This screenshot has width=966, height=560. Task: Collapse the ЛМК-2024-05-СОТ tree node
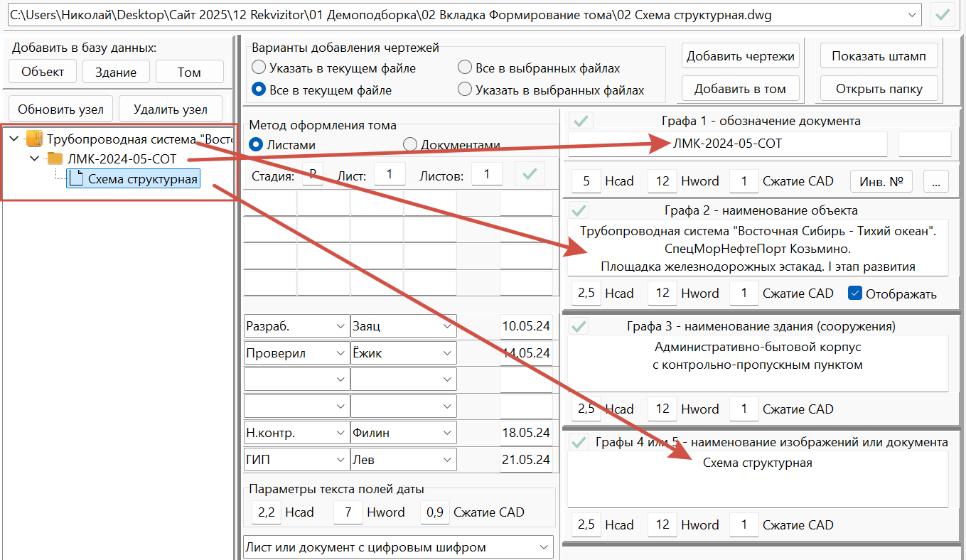34,158
